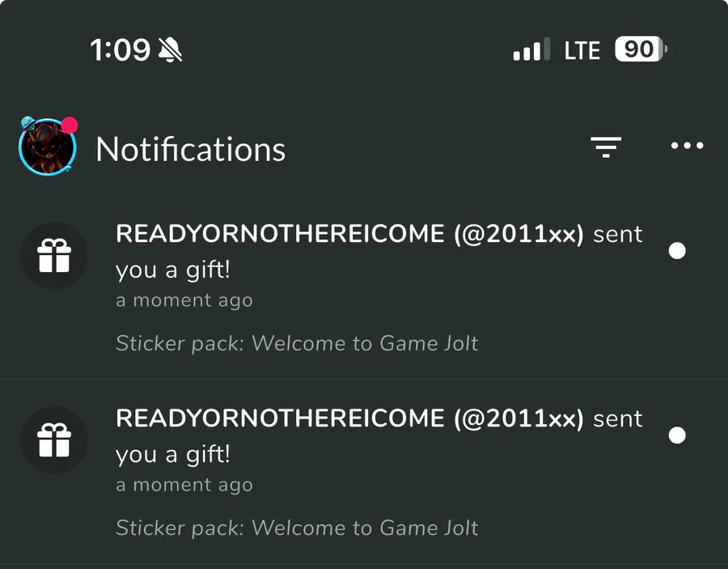Tap the cellular signal bars icon
The width and height of the screenshot is (728, 569).
[x=531, y=49]
